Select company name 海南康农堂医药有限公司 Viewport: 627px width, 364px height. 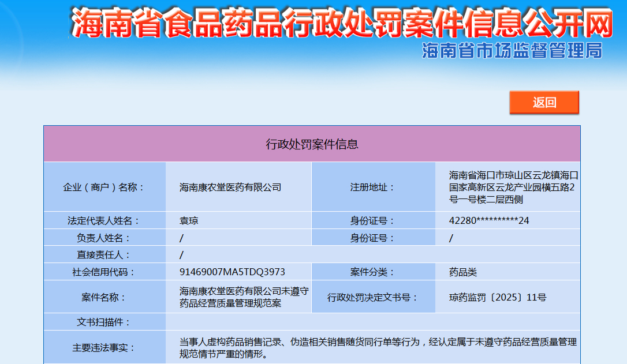pos(230,187)
